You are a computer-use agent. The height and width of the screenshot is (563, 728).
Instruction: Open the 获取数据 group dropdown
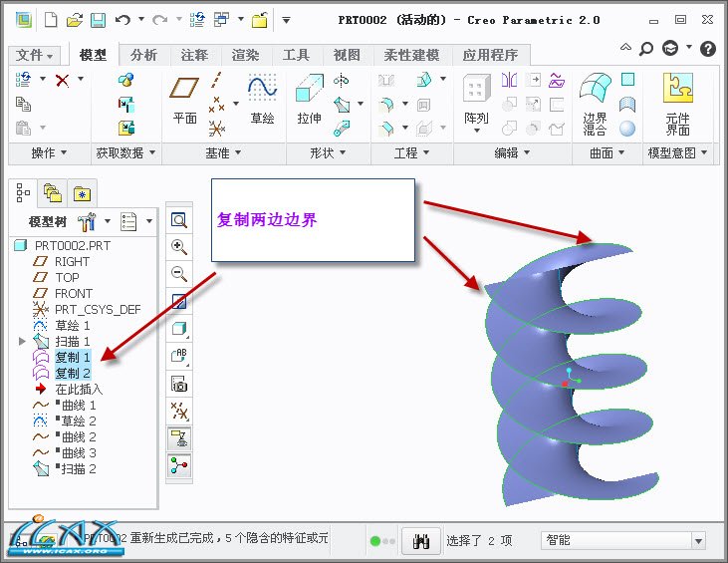[x=125, y=152]
